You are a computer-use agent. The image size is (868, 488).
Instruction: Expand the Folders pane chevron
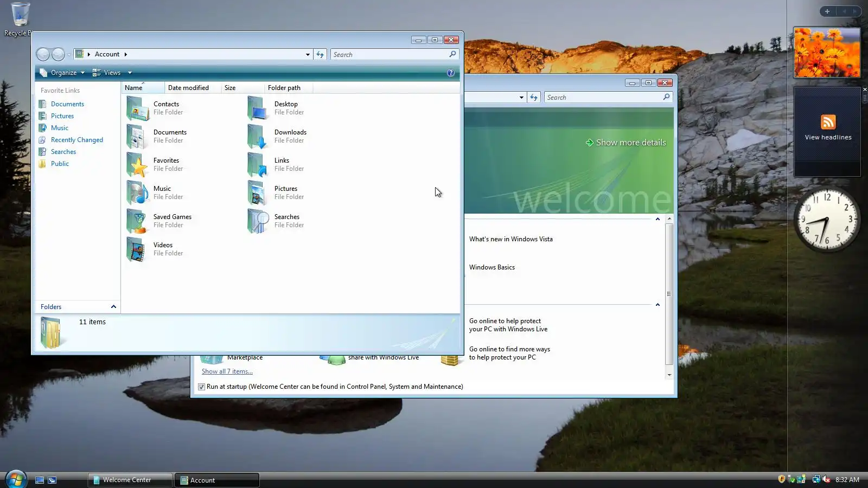pos(113,307)
